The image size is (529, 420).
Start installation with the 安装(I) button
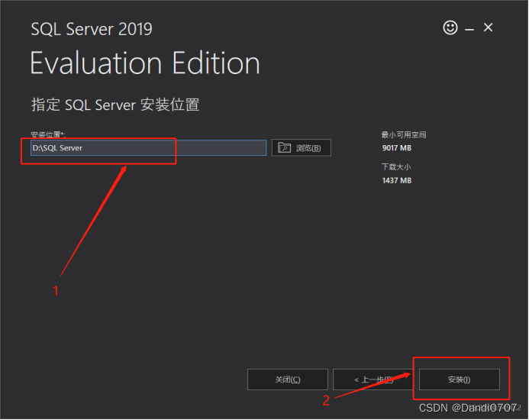460,380
